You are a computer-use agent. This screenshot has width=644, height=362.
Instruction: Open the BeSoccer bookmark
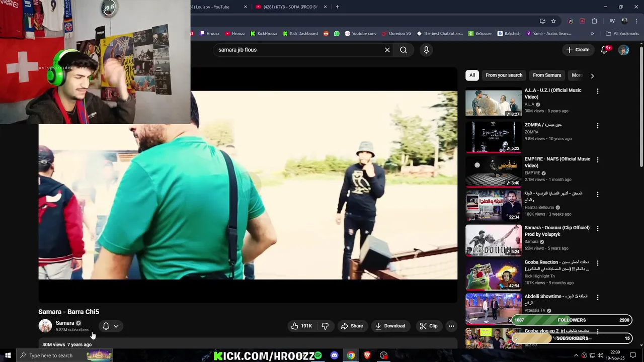click(480, 34)
